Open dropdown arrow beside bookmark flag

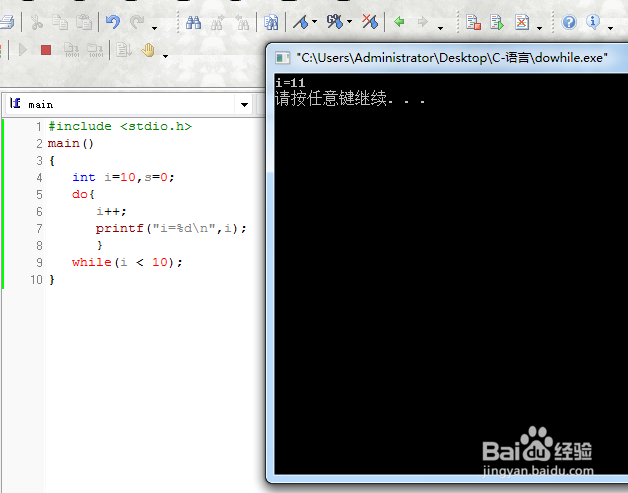coord(314,22)
